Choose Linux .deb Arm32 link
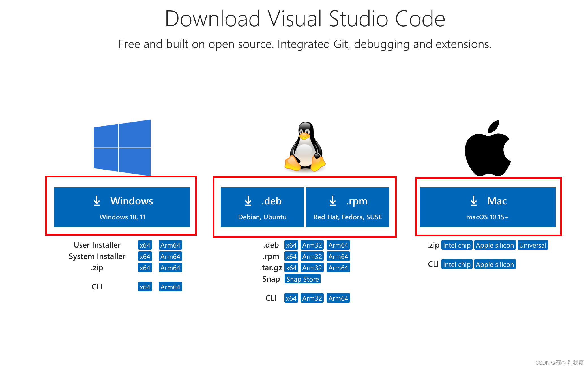Image resolution: width=588 pixels, height=368 pixels. [x=312, y=245]
